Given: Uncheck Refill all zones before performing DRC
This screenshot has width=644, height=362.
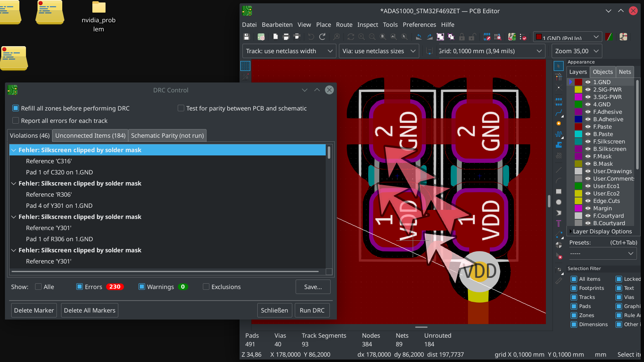Looking at the screenshot, I should tap(16, 108).
